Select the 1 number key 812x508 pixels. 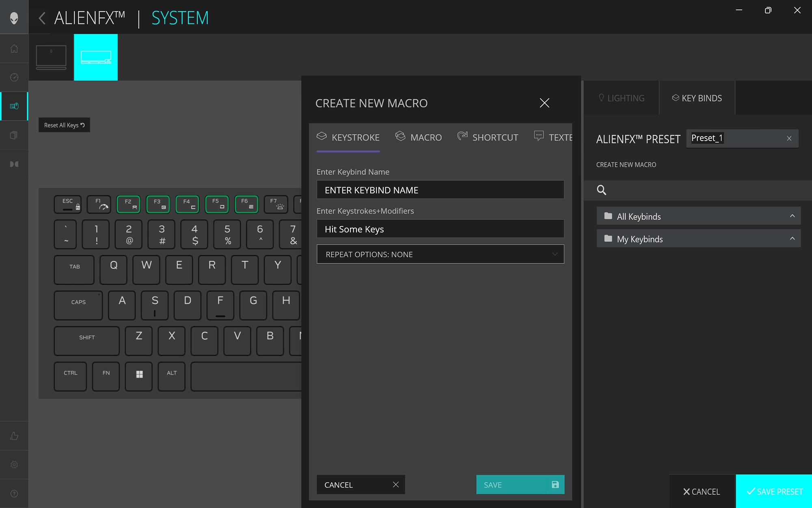(96, 234)
